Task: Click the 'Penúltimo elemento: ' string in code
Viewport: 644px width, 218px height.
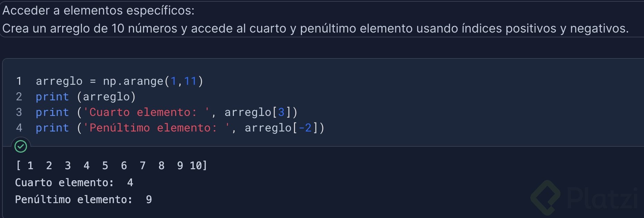Action: [x=156, y=128]
